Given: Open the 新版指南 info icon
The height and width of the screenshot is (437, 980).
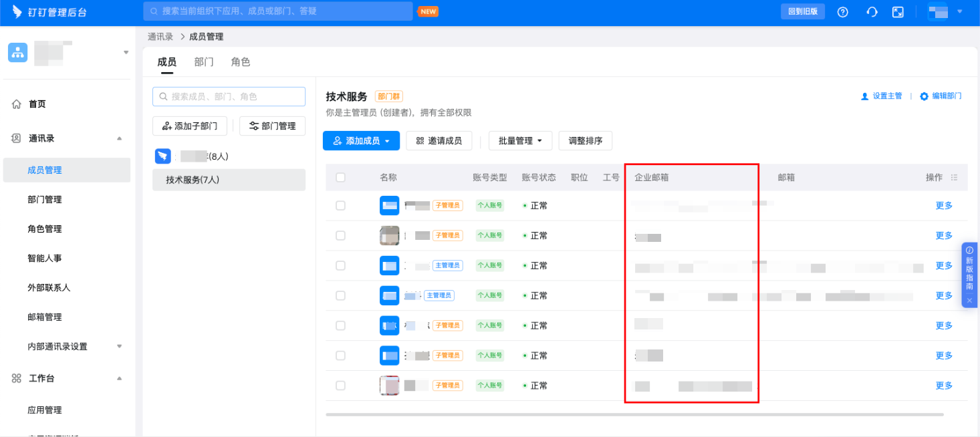Looking at the screenshot, I should (x=969, y=250).
